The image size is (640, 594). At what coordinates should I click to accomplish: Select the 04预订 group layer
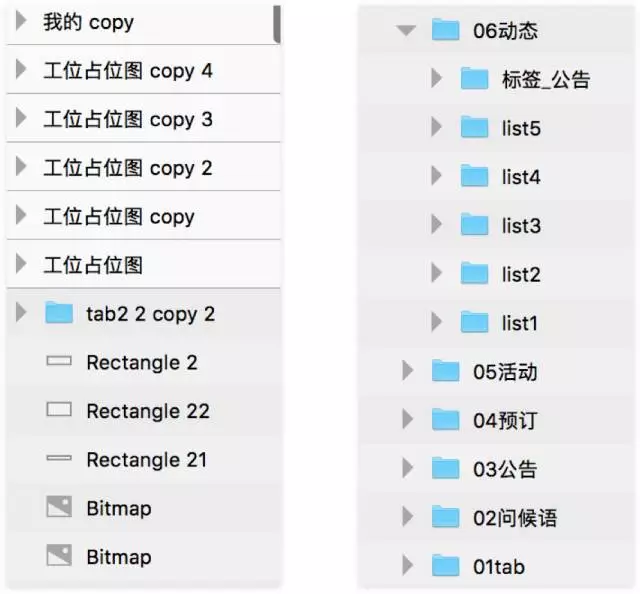pos(504,420)
